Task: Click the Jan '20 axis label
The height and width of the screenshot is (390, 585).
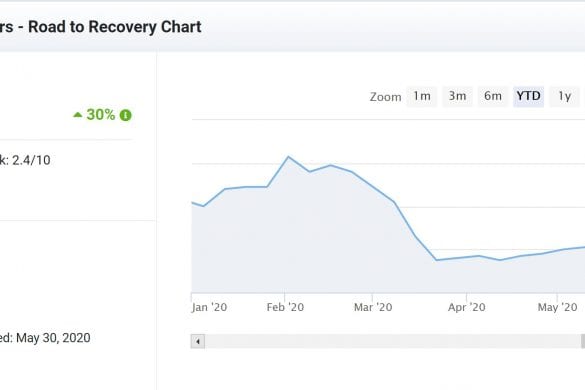Action: coord(209,307)
